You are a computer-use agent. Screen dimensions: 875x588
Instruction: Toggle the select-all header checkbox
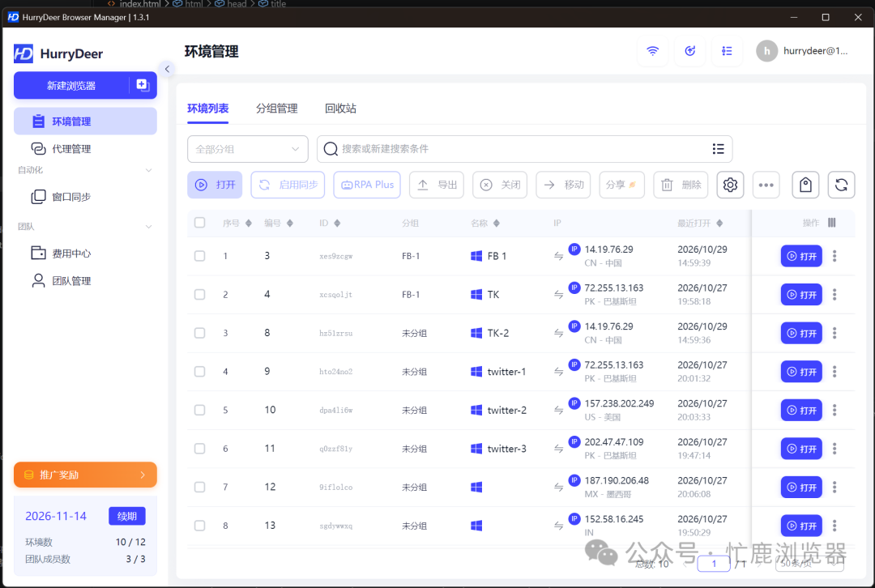point(200,223)
